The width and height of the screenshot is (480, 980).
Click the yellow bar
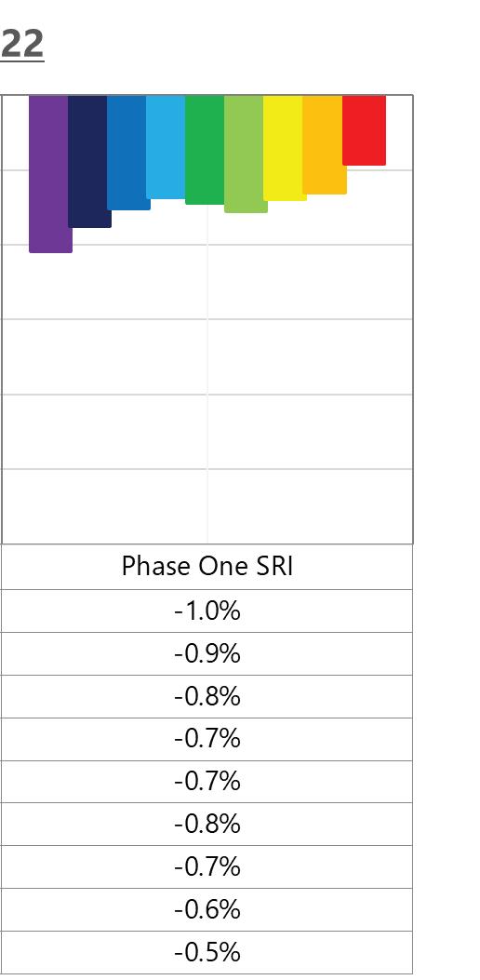[x=285, y=148]
